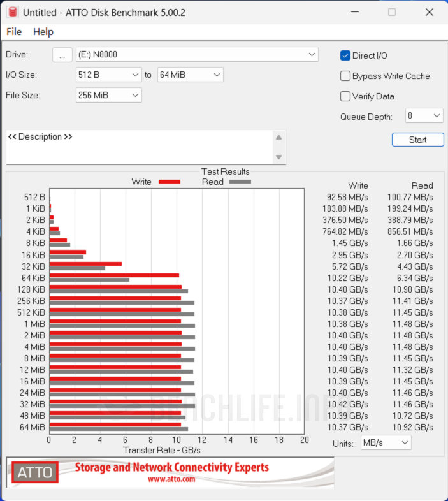This screenshot has height=501, width=448.
Task: Click the Transfer Rate - GB/s axis label
Action: (162, 450)
